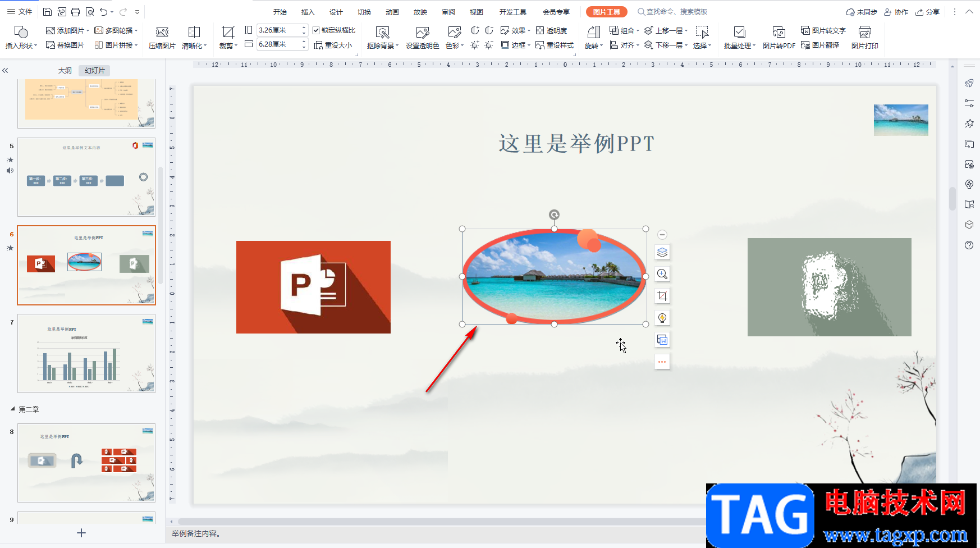Click the redo arrow
Viewport: 980px width, 548px height.
click(x=123, y=12)
